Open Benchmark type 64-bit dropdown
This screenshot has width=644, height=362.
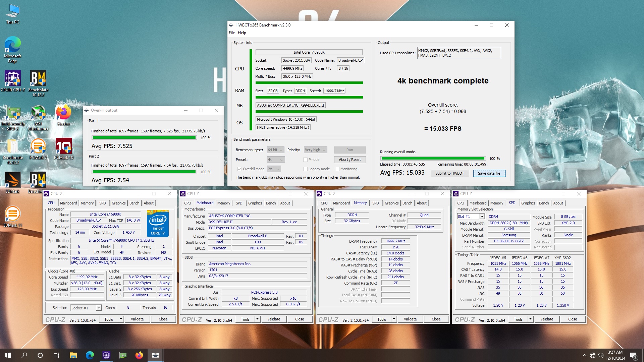click(x=275, y=150)
